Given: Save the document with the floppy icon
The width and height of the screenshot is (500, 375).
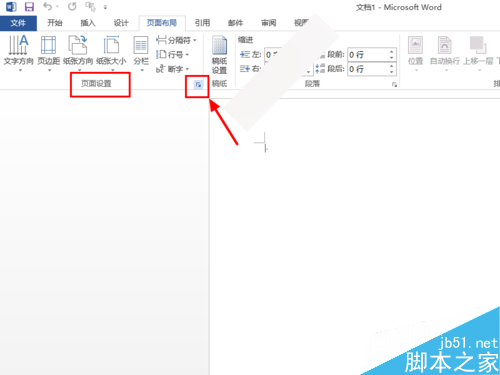Looking at the screenshot, I should 29,7.
